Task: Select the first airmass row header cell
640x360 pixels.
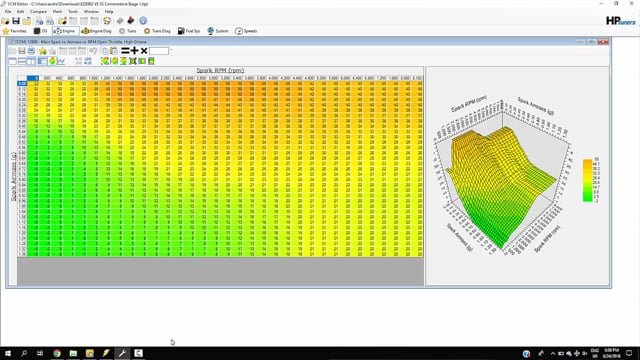Action: pos(22,83)
